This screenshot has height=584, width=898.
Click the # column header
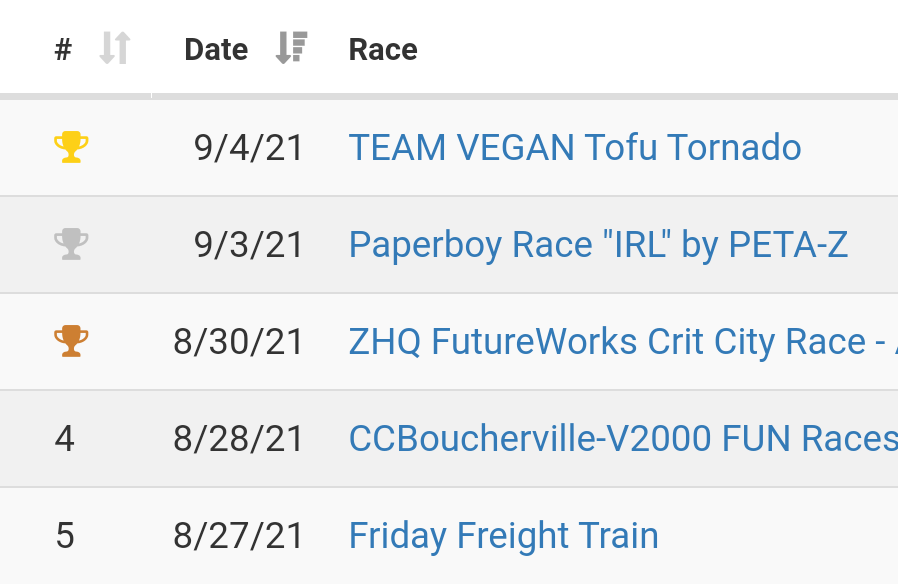click(x=63, y=50)
